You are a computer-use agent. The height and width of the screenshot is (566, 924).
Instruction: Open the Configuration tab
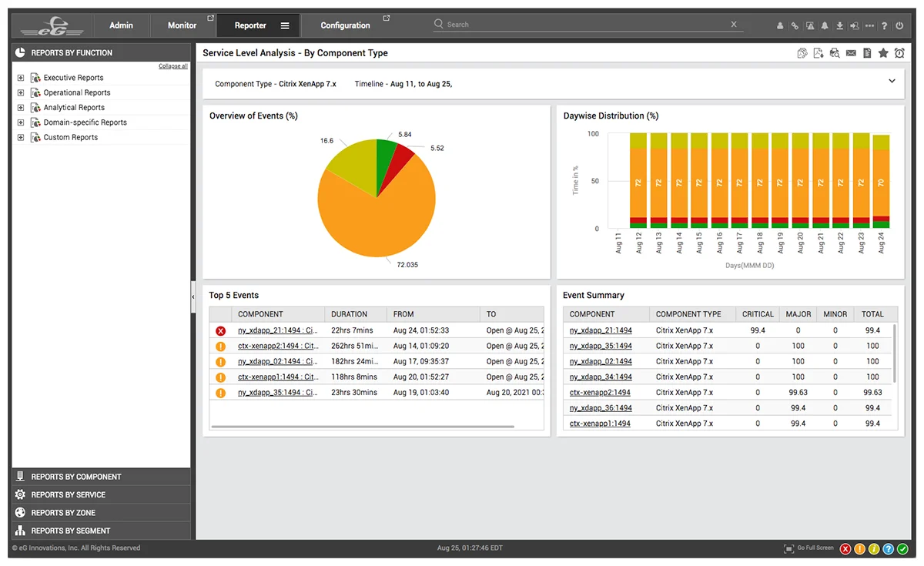(345, 25)
